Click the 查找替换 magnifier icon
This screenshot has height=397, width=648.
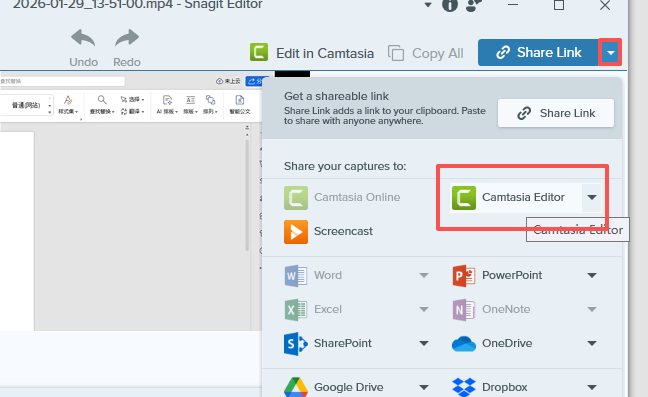click(x=102, y=104)
